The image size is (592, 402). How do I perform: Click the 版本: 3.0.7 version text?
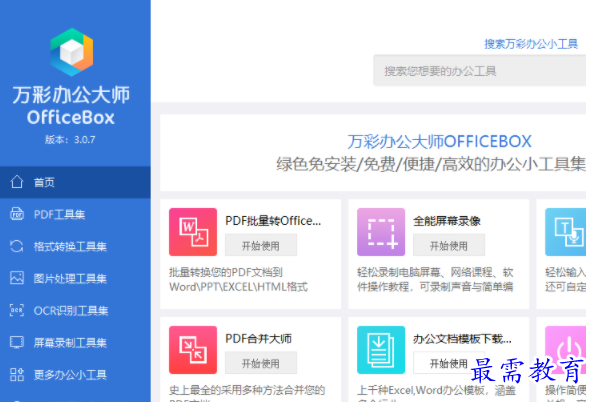[x=70, y=140]
